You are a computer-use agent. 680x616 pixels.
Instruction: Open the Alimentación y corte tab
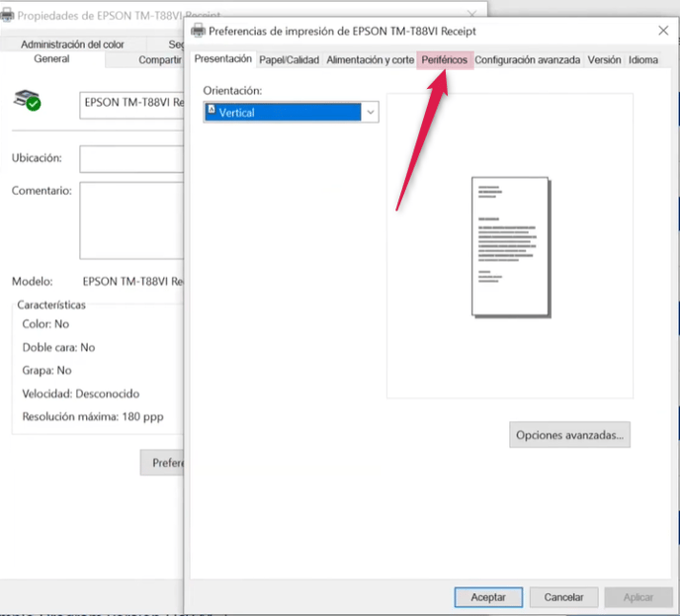(x=370, y=60)
